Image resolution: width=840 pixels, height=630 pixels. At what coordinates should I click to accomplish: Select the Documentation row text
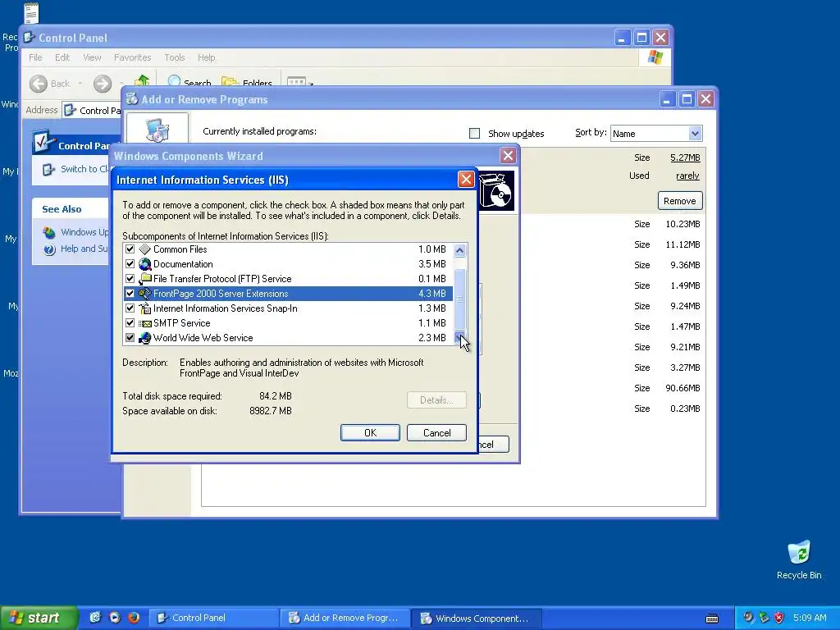tap(183, 264)
